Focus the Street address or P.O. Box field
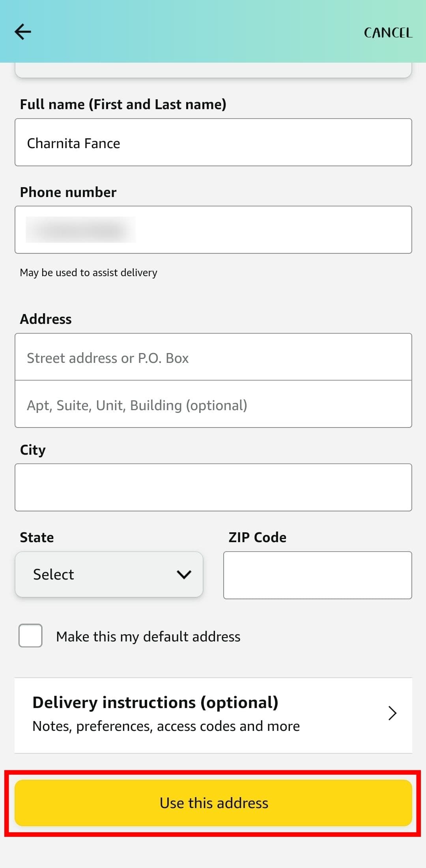This screenshot has width=426, height=868. pos(213,357)
